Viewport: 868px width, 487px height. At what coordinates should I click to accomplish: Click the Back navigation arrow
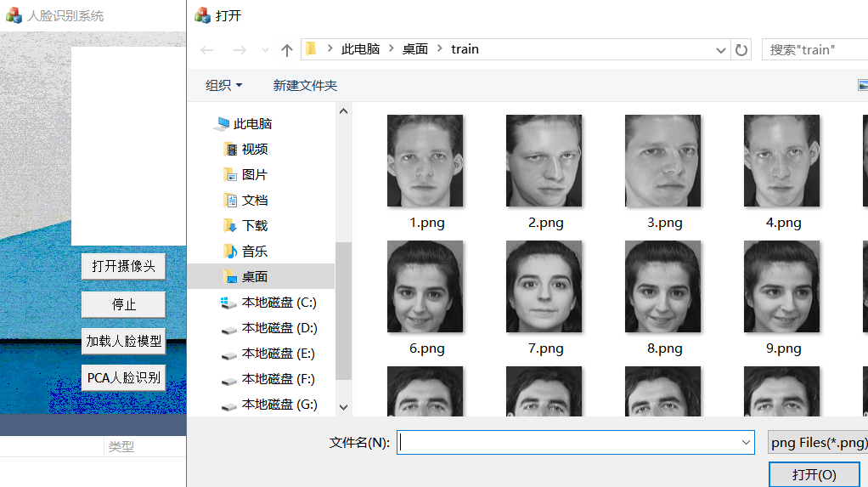click(x=207, y=50)
